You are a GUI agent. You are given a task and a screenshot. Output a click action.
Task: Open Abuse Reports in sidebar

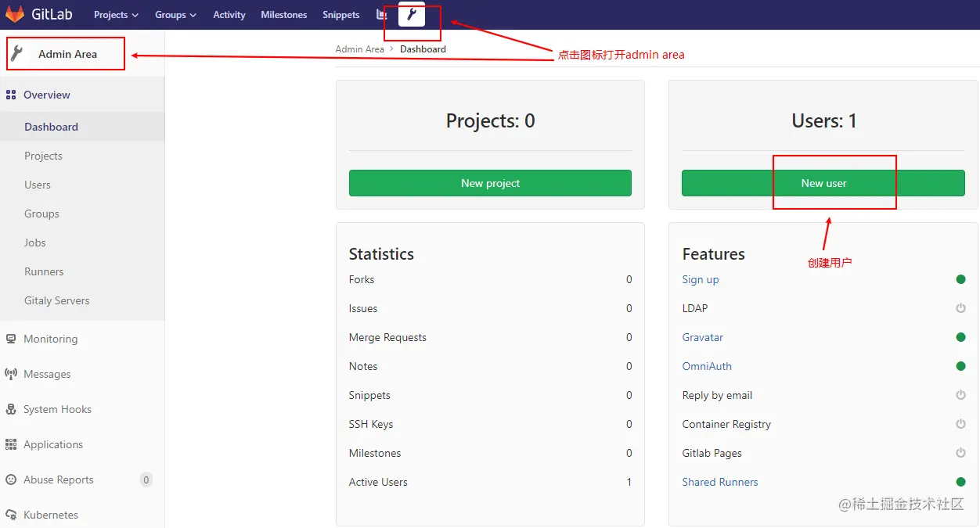(59, 480)
